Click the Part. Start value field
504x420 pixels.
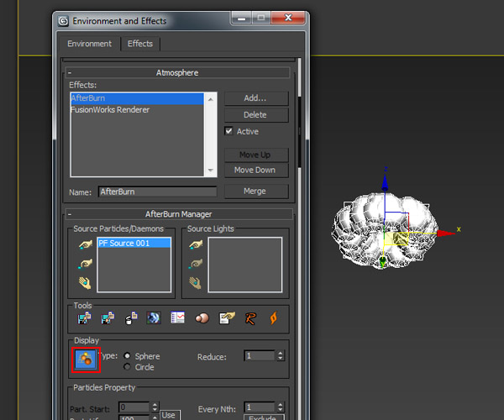click(134, 407)
